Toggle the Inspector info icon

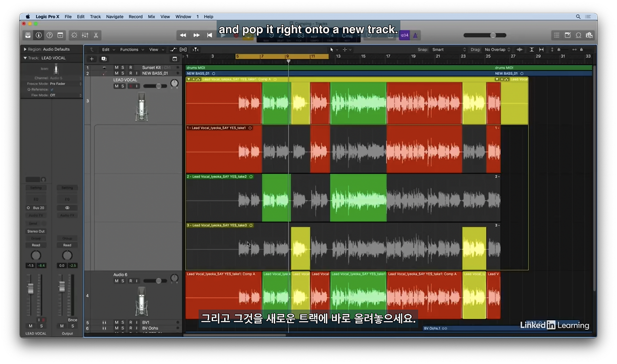click(39, 35)
